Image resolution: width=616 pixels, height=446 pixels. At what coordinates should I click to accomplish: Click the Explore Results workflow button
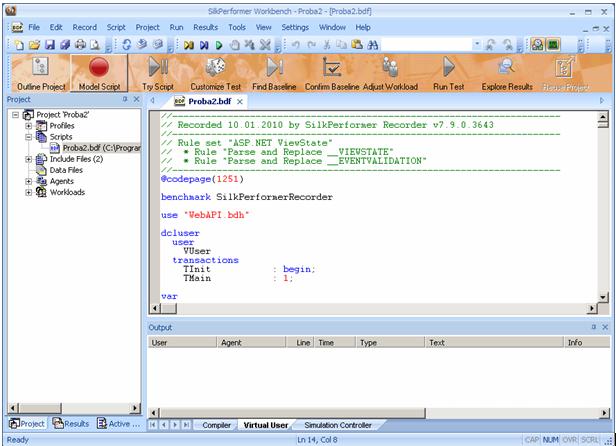pyautogui.click(x=507, y=73)
